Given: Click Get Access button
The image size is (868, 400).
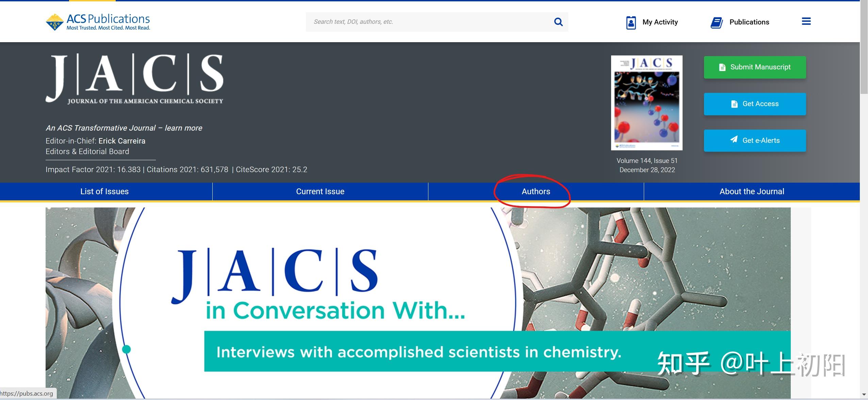Looking at the screenshot, I should (755, 104).
